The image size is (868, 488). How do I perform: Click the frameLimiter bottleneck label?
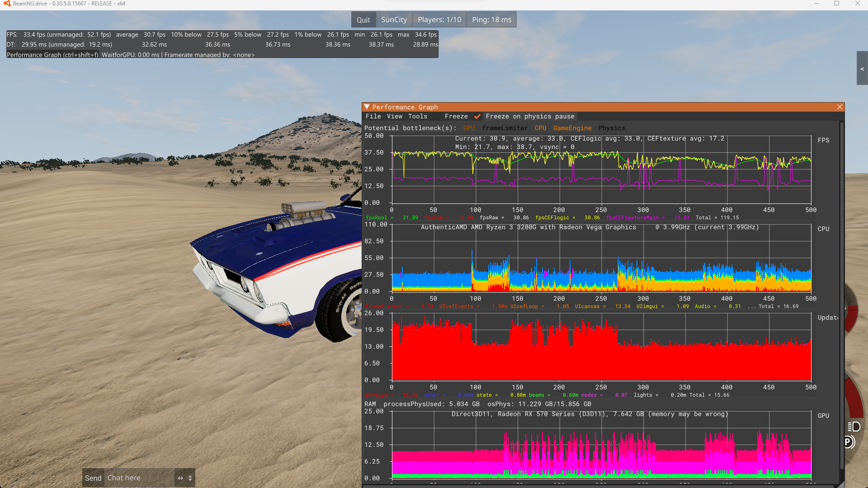coord(505,128)
